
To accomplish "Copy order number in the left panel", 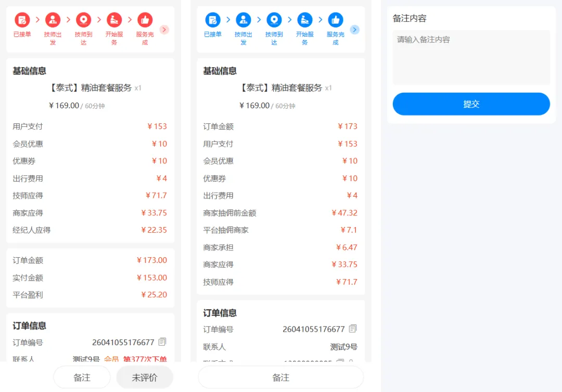I will pyautogui.click(x=162, y=342).
